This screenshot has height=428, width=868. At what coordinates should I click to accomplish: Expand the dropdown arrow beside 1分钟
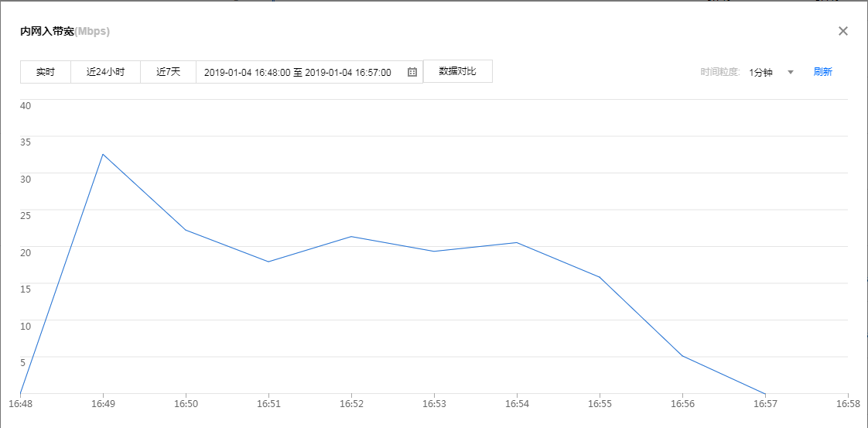tap(791, 72)
